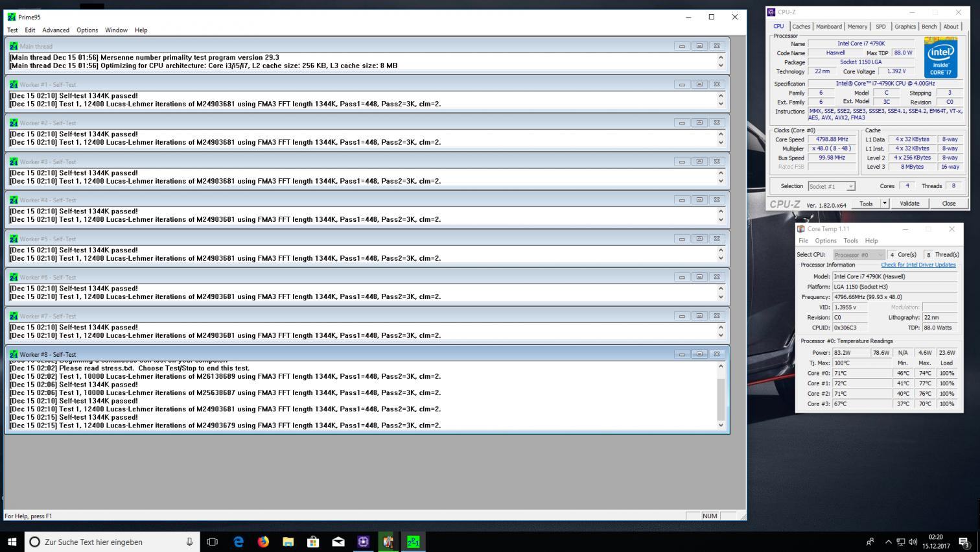
Task: Click the taskbar search box
Action: tap(112, 542)
